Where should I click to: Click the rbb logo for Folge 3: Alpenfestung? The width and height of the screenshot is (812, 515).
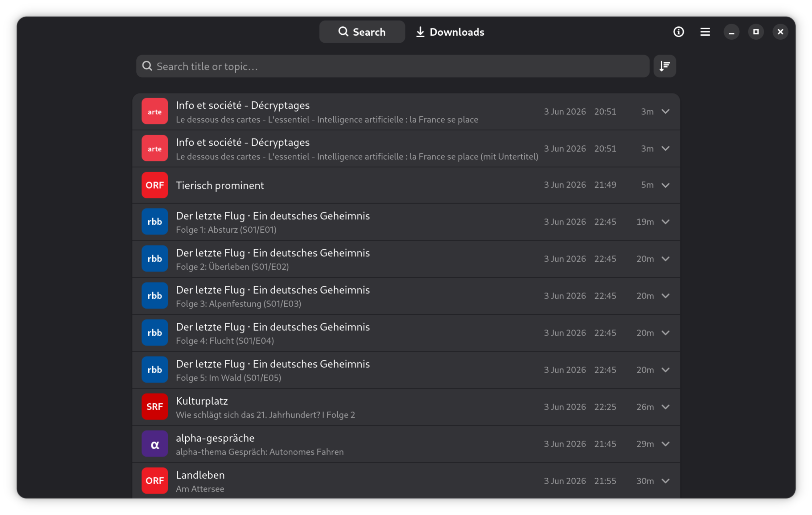[155, 296]
